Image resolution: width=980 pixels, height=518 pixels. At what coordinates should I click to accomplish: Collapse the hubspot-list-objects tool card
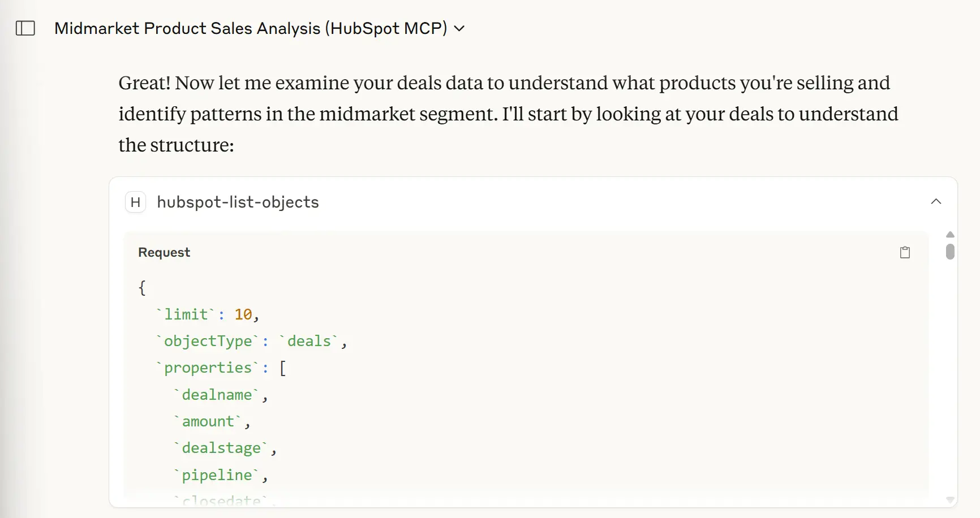point(936,201)
